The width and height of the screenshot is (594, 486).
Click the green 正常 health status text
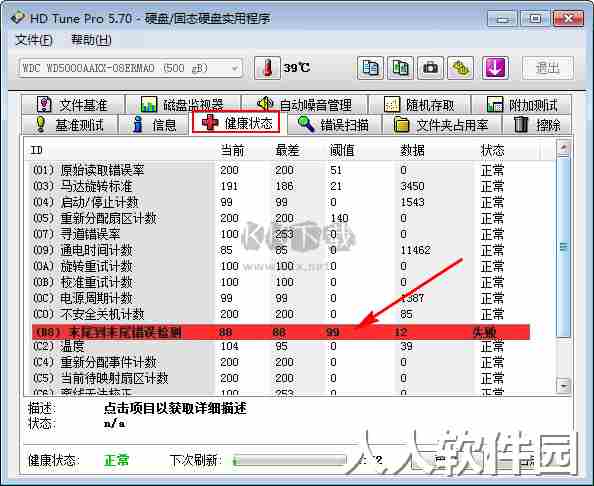pos(117,460)
